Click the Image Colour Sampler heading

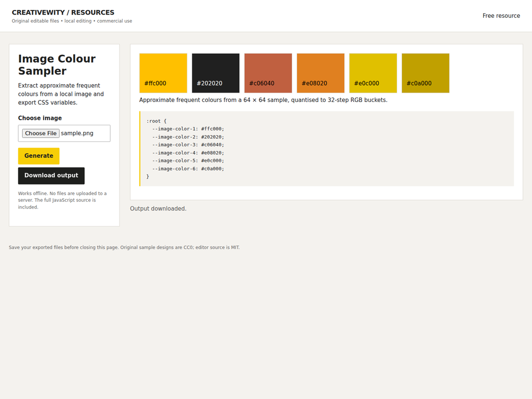[57, 65]
